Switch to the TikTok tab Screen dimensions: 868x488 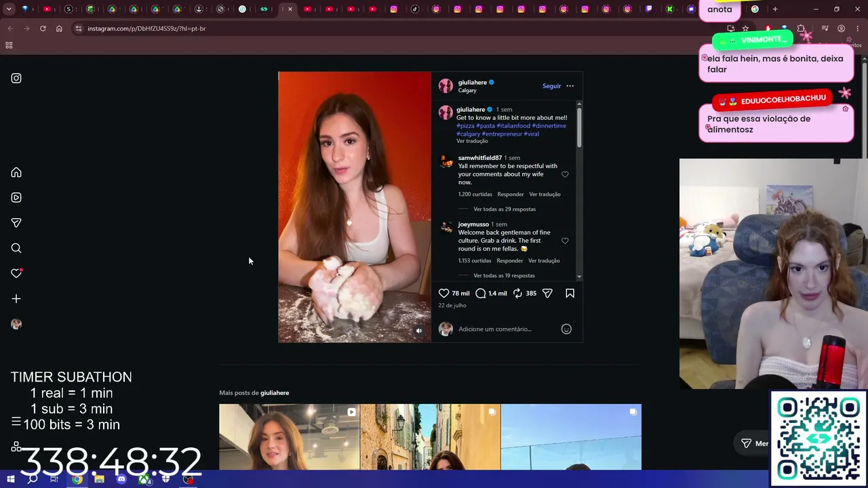coord(415,9)
